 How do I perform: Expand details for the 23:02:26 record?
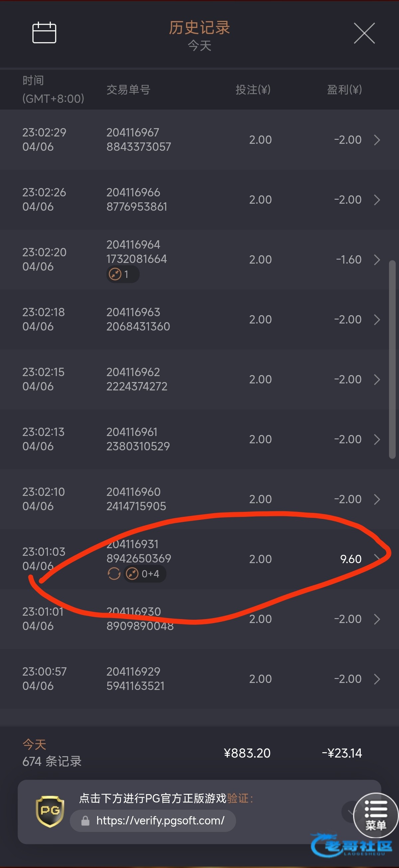[377, 200]
